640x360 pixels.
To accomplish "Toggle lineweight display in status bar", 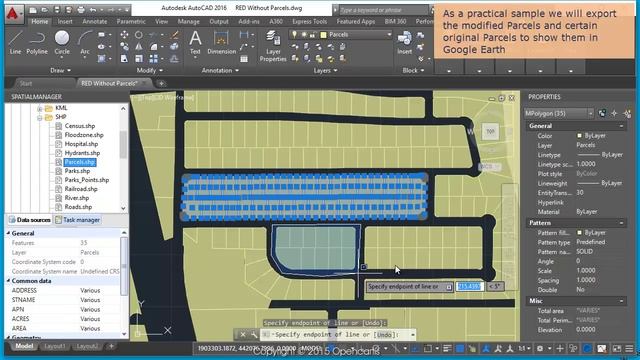I will click(447, 349).
